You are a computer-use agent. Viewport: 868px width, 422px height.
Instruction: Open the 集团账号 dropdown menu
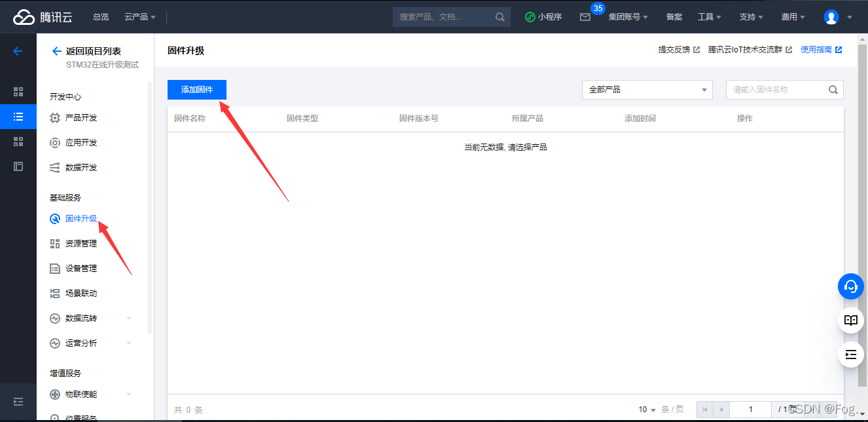tap(628, 17)
